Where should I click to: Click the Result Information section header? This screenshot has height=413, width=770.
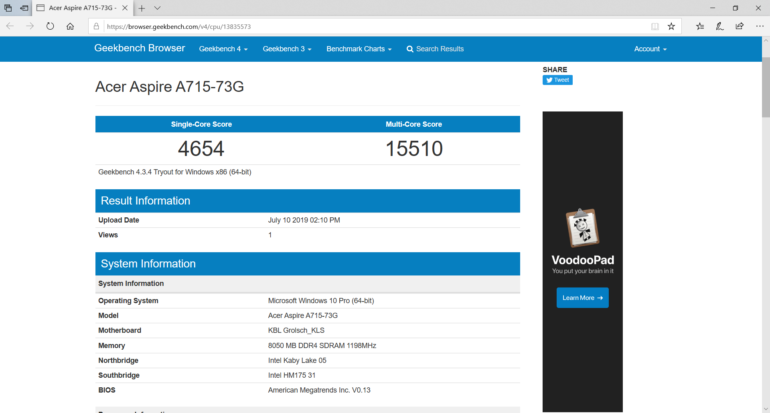(x=307, y=201)
